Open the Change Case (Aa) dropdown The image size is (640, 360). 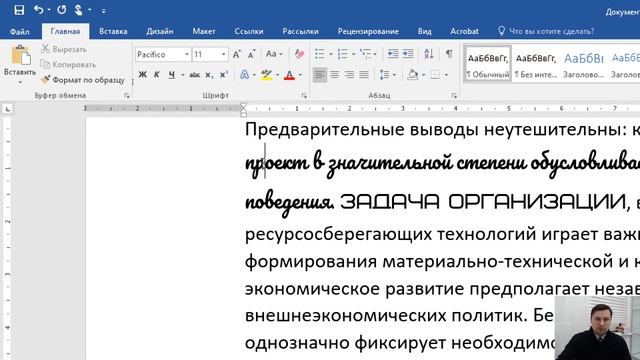tap(274, 54)
